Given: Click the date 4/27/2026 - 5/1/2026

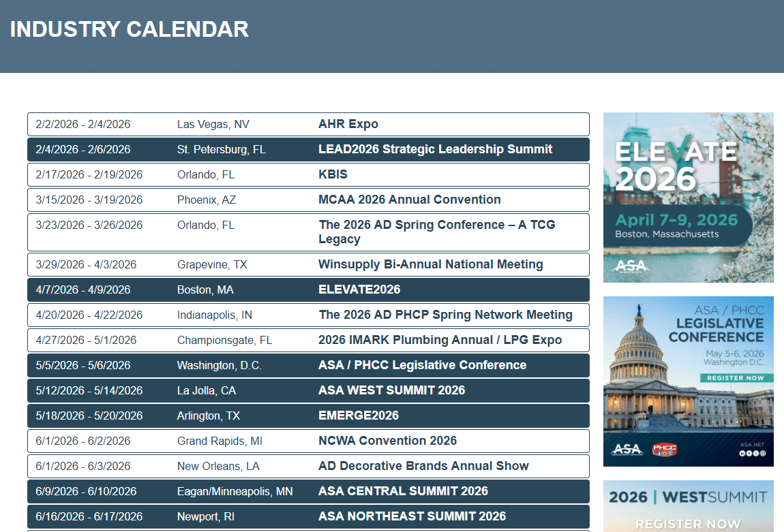Looking at the screenshot, I should (86, 340).
